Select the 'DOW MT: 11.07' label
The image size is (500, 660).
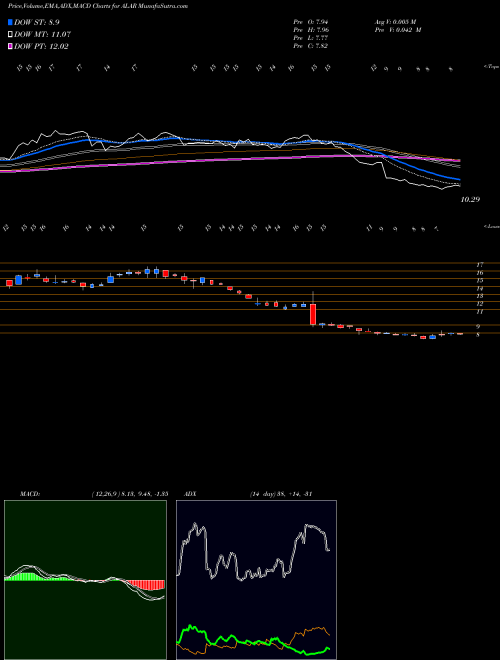click(42, 35)
